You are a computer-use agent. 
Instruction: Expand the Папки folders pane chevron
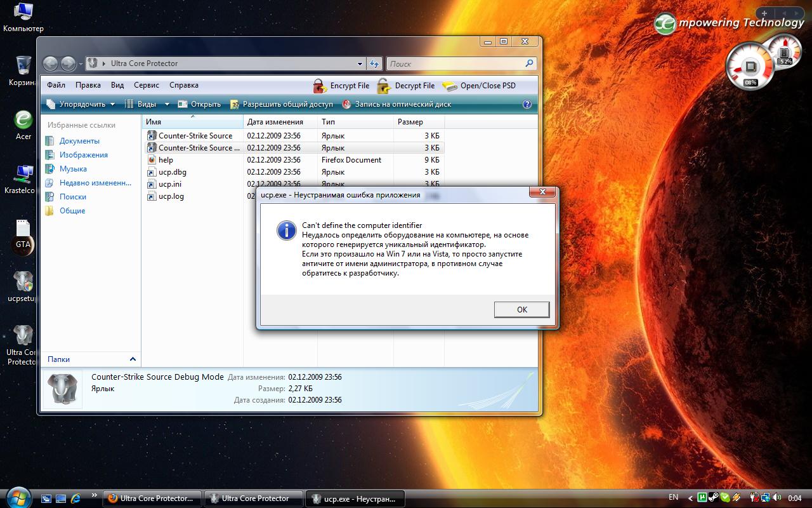coord(133,359)
